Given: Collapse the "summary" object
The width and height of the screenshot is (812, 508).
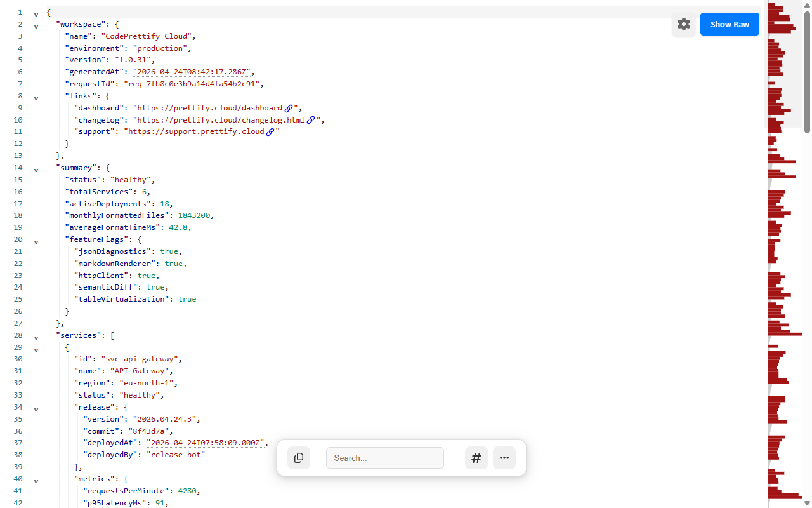Looking at the screenshot, I should (36, 170).
